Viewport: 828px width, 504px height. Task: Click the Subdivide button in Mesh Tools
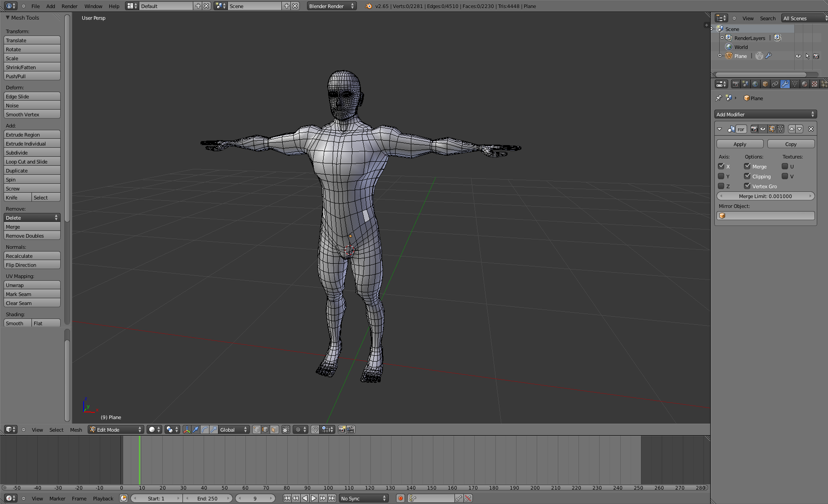click(x=32, y=153)
